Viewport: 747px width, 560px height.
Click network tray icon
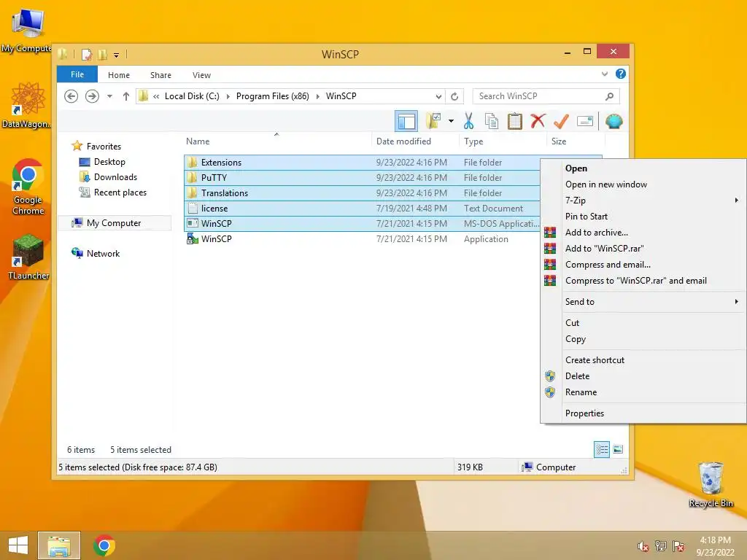(x=660, y=546)
